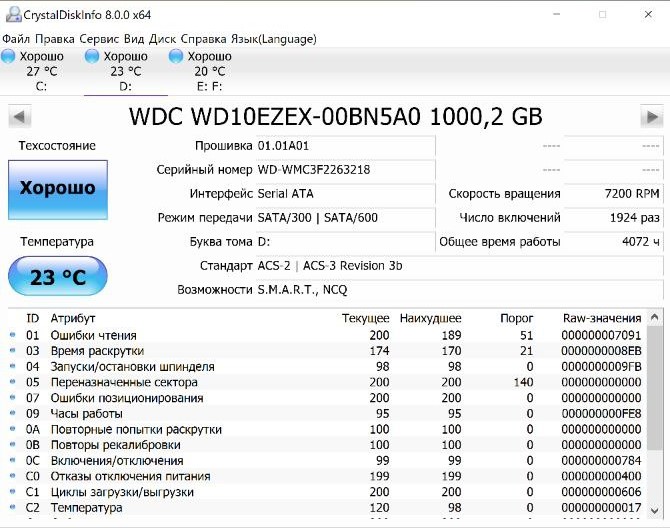Click status dot of attribute 04 Запуски/остановки шпинделя
Screen dimensions: 670x528
(12, 367)
